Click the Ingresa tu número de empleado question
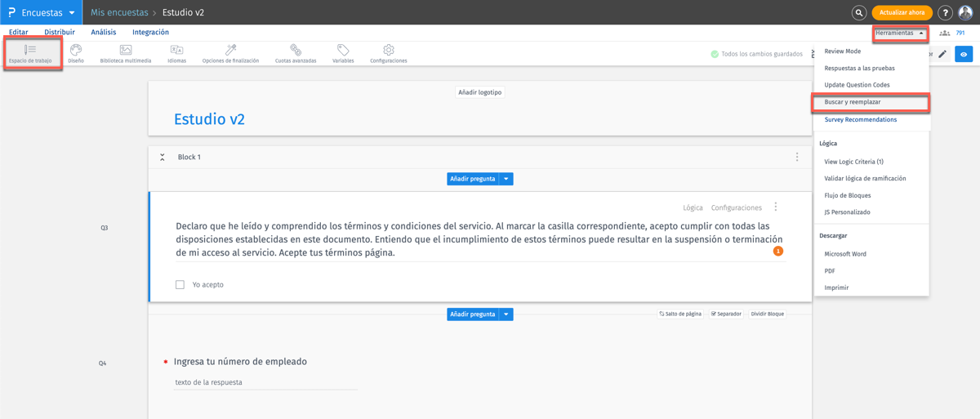 [x=240, y=361]
